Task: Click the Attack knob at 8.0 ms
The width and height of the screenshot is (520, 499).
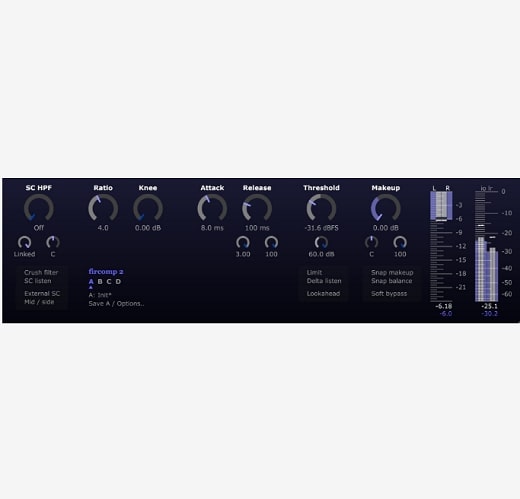Action: point(212,208)
